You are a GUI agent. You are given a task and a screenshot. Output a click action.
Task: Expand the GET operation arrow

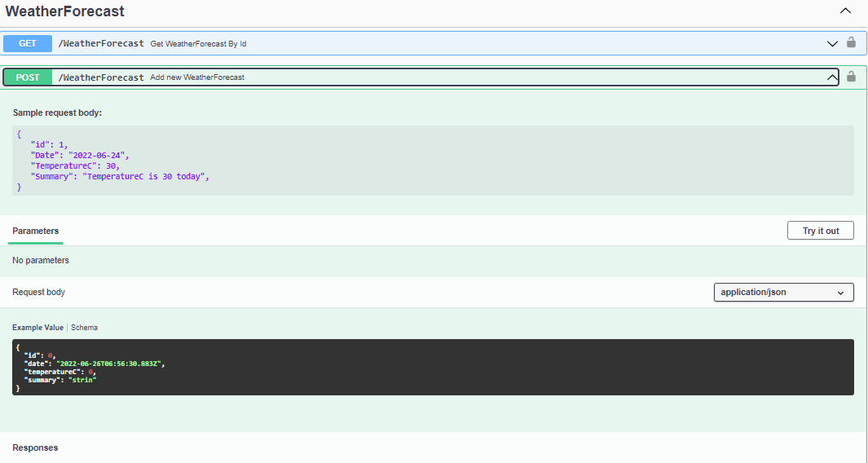[832, 43]
